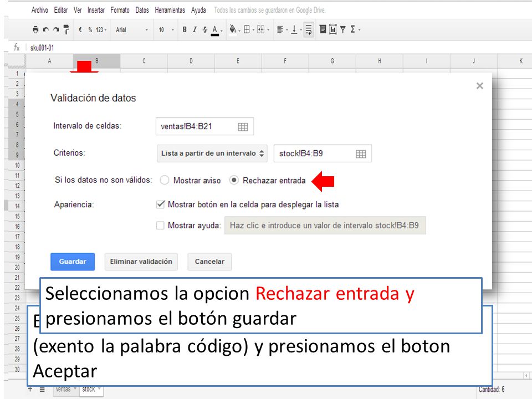Toggle 'Mostrar botón en la celda' checkbox
The width and height of the screenshot is (532, 399).
(160, 204)
